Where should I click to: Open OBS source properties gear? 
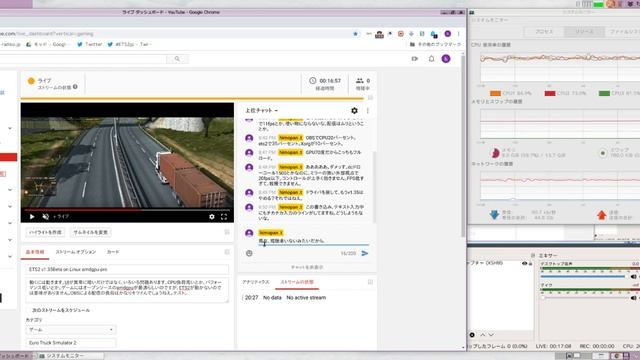pyautogui.click(x=472, y=335)
